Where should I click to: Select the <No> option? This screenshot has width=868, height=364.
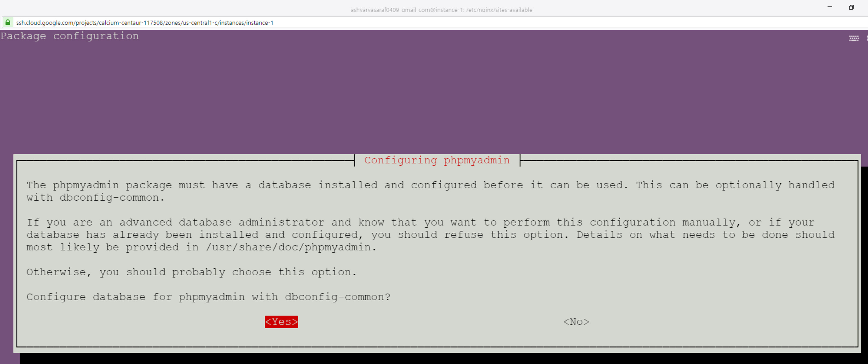pos(576,322)
